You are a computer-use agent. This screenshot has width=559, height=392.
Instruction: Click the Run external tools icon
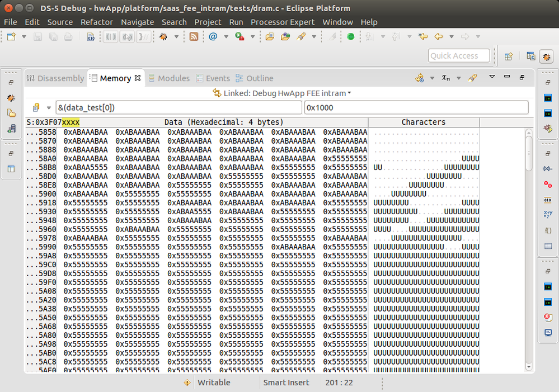pos(239,36)
